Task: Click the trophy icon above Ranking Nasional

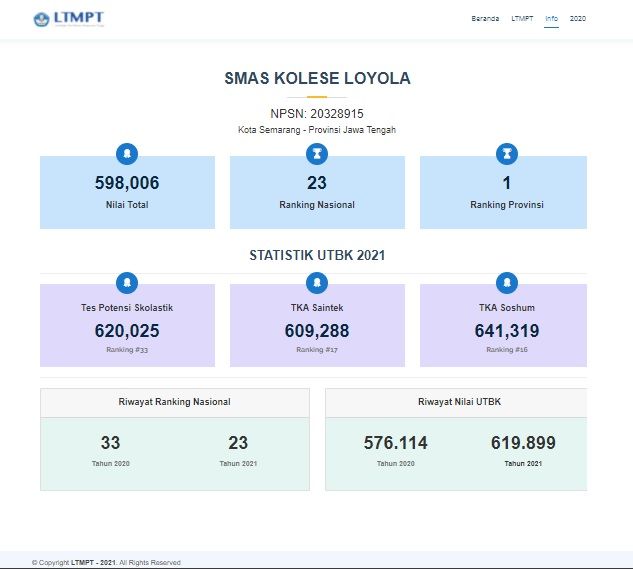Action: (x=317, y=154)
